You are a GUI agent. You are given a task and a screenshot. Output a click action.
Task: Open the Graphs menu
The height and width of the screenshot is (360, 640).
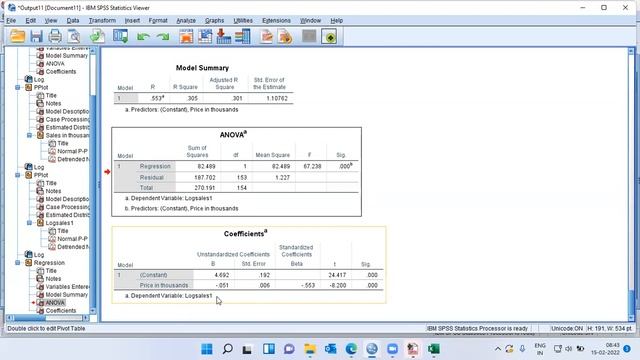(214, 20)
